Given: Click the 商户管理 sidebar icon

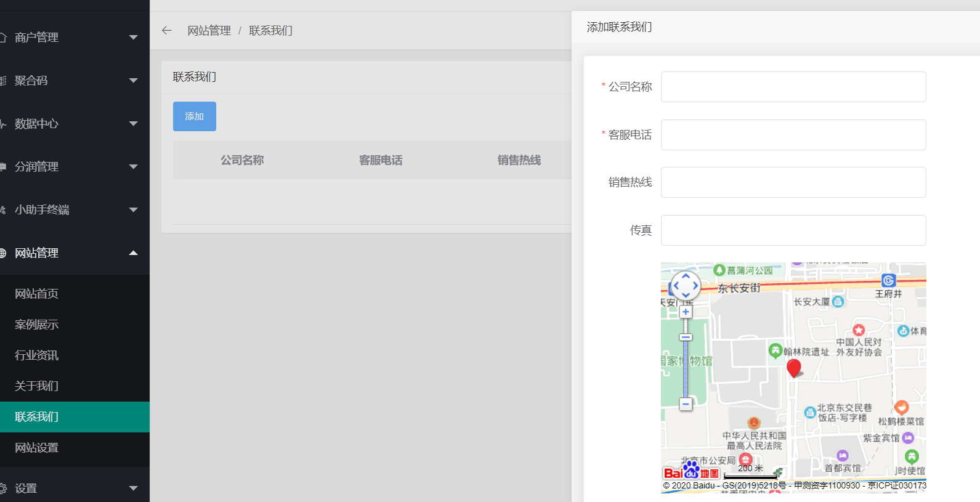Looking at the screenshot, I should click(x=2, y=38).
